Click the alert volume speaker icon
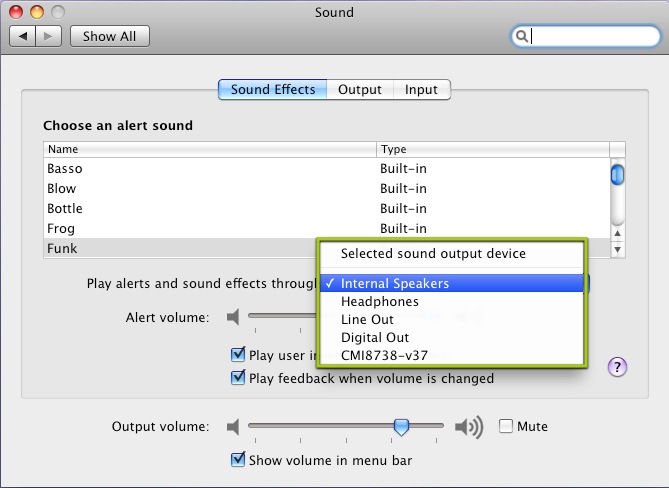 233,317
